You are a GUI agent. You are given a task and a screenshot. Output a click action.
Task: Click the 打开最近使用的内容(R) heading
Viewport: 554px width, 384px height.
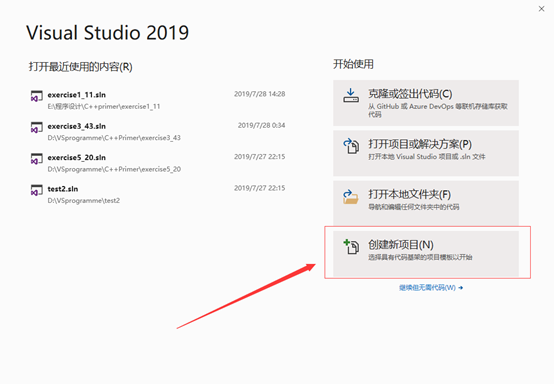81,67
